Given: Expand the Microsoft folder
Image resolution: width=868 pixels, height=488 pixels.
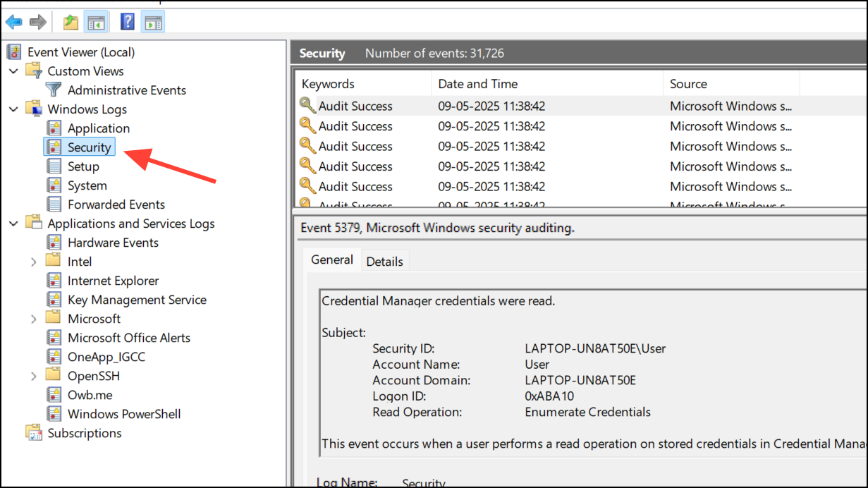Looking at the screenshot, I should point(34,319).
